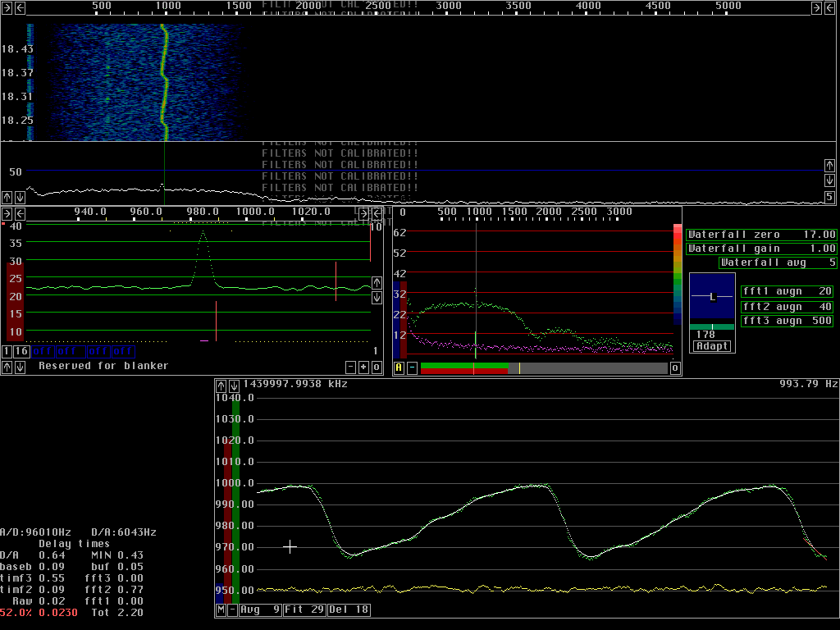The image size is (840, 630).
Task: Click the '1' box in blanker control row
Action: click(x=7, y=351)
